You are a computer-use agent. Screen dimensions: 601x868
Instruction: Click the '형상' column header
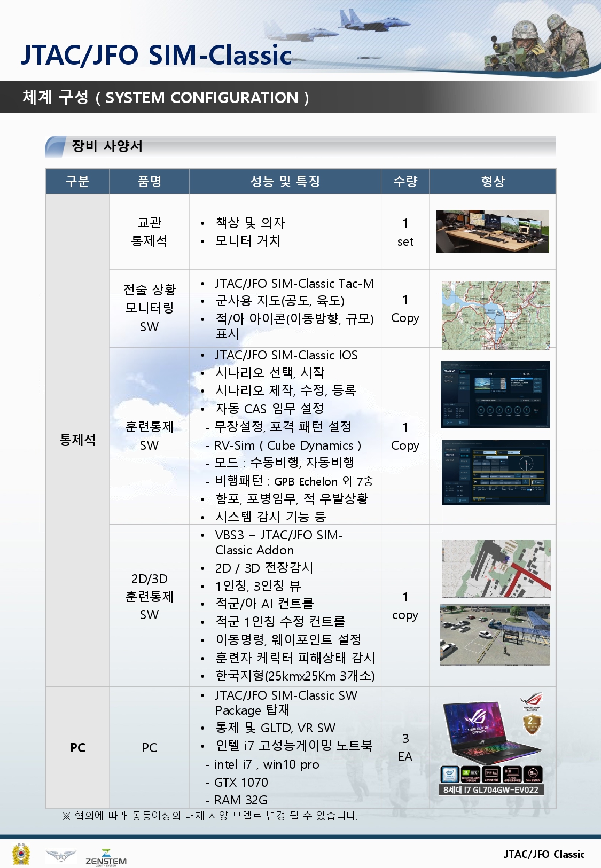click(x=493, y=182)
